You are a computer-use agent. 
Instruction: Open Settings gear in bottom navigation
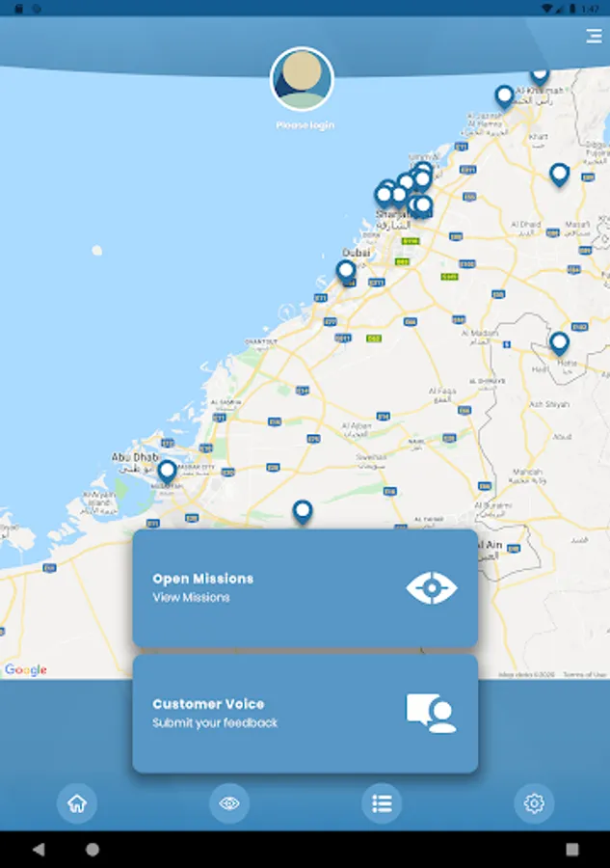534,802
